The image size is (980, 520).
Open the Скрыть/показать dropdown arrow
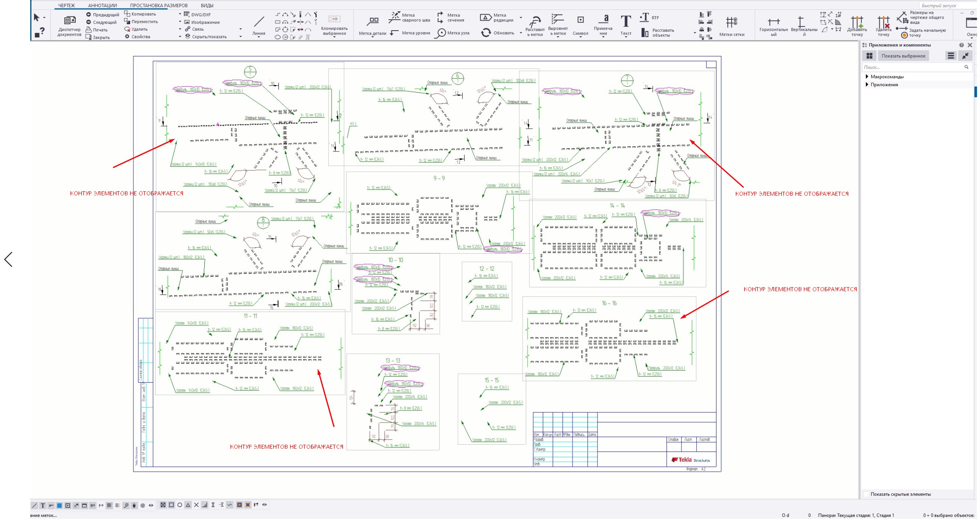[x=241, y=37]
